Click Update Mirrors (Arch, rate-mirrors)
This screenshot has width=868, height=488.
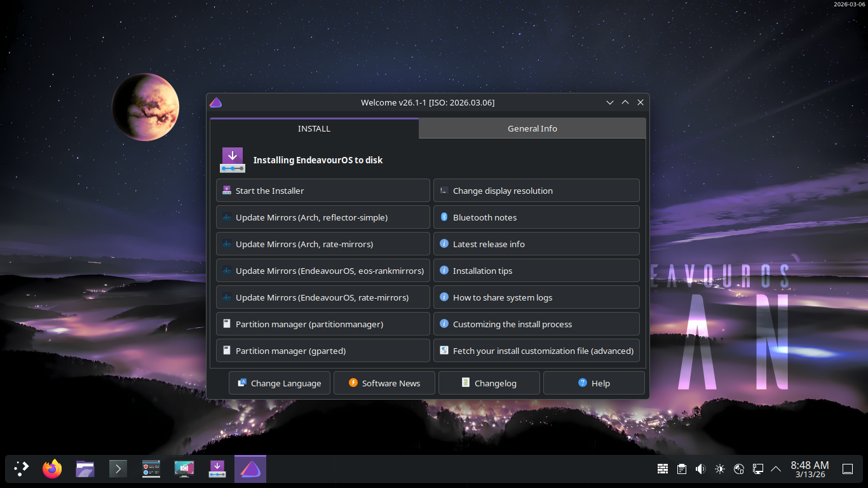coord(323,244)
